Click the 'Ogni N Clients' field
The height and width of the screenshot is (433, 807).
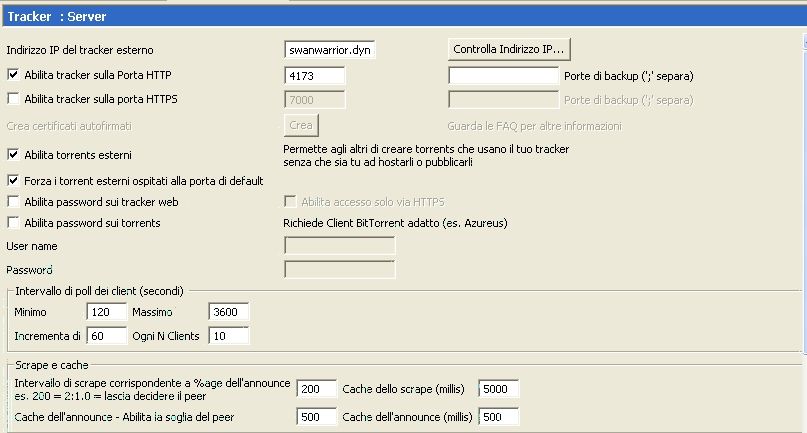228,336
